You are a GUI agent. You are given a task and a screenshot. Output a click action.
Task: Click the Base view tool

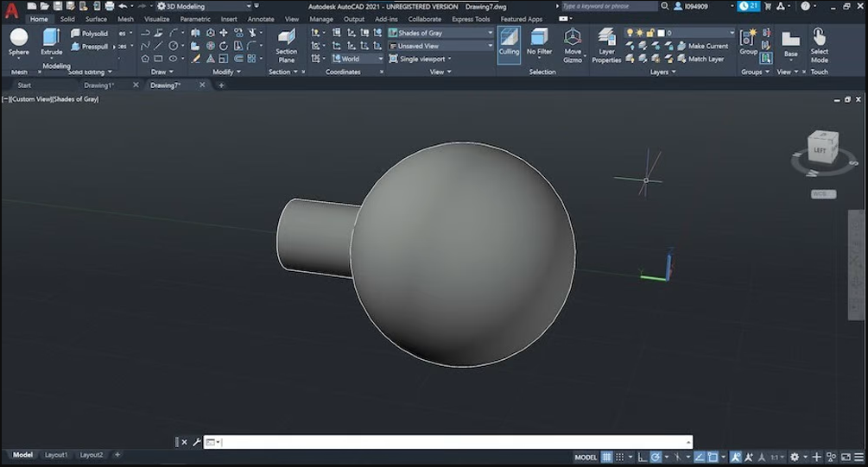click(x=790, y=44)
